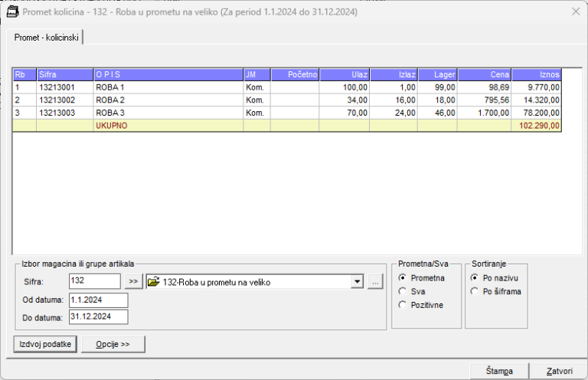The image size is (588, 380).
Task: Choose the Pozitivne radio option
Action: pyautogui.click(x=403, y=305)
